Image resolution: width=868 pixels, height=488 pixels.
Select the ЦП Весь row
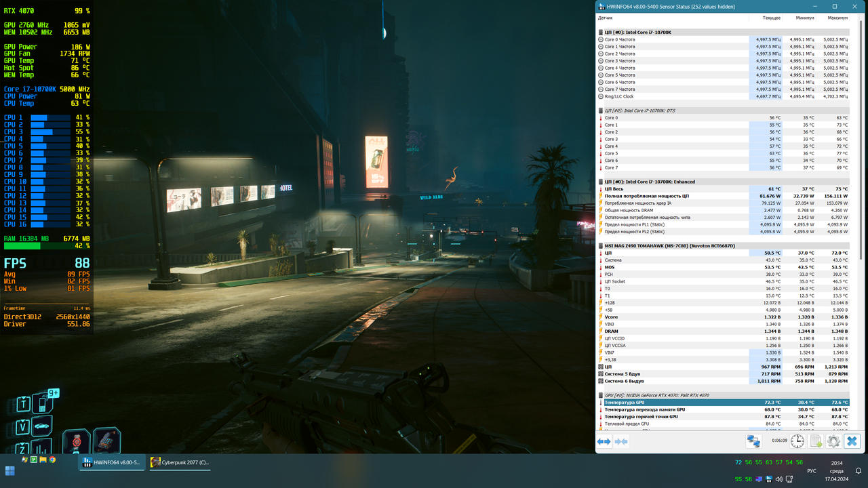pos(726,189)
